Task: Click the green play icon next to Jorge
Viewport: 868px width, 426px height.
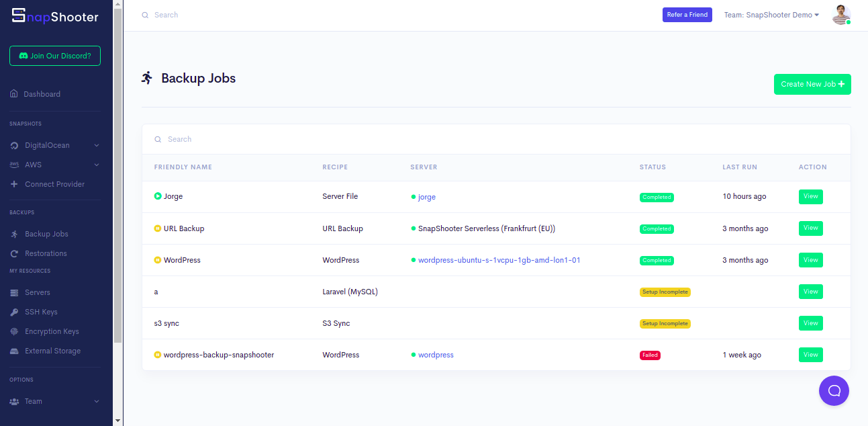Action: [x=158, y=196]
